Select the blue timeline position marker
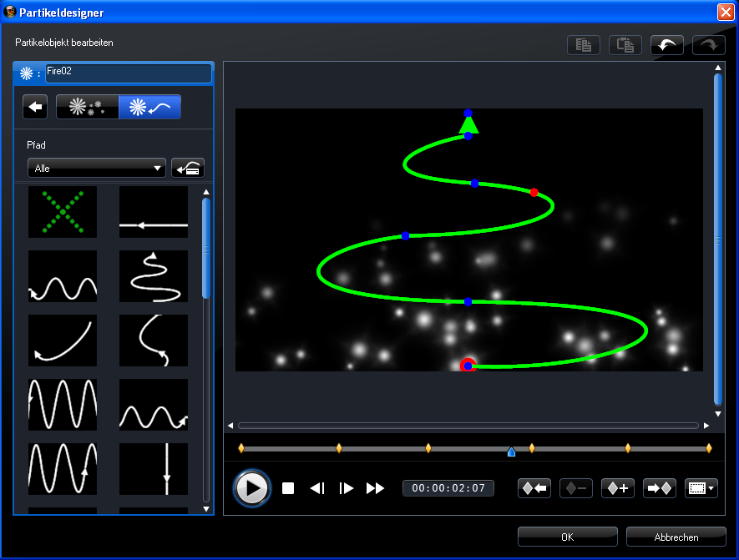739x560 pixels. click(511, 451)
